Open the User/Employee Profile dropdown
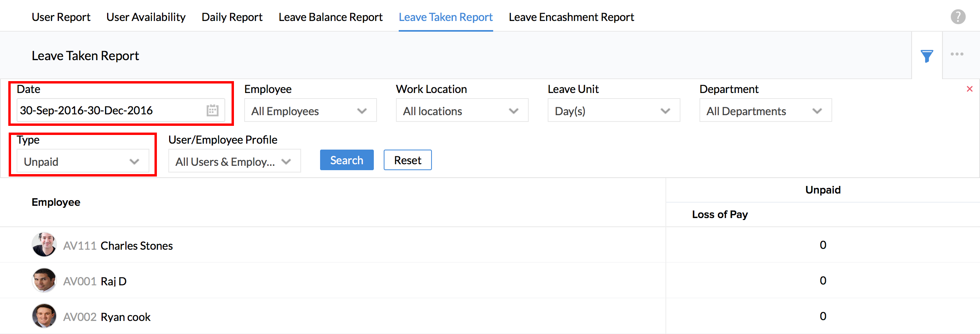 click(x=234, y=161)
